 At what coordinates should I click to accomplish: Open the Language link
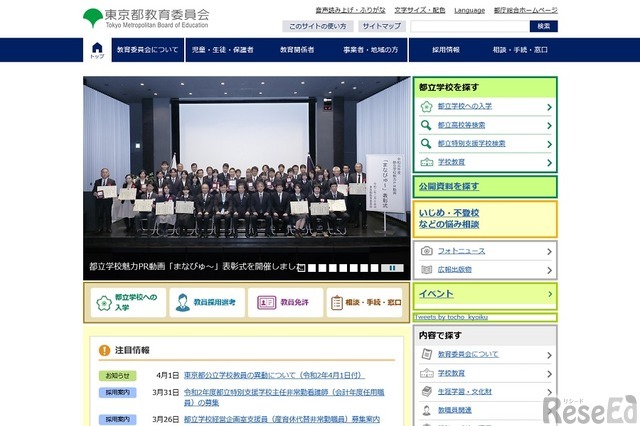470,10
